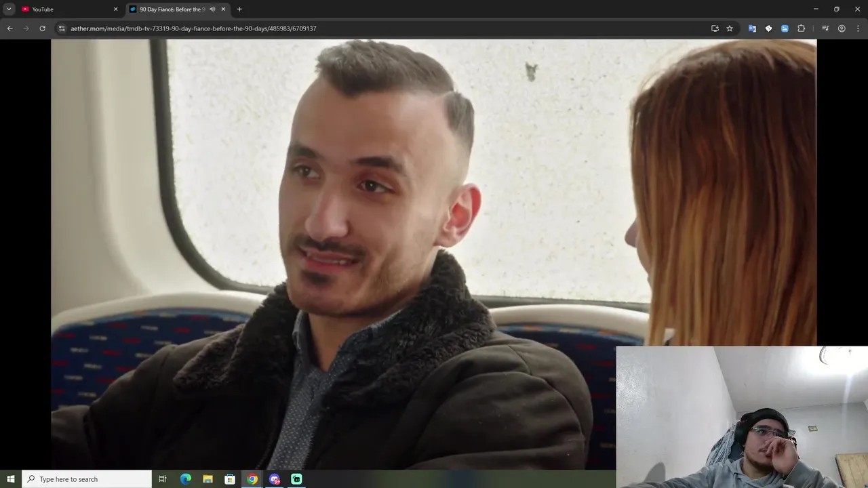Image resolution: width=868 pixels, height=488 pixels.
Task: Open Microsoft Store from taskbar
Action: point(230,479)
